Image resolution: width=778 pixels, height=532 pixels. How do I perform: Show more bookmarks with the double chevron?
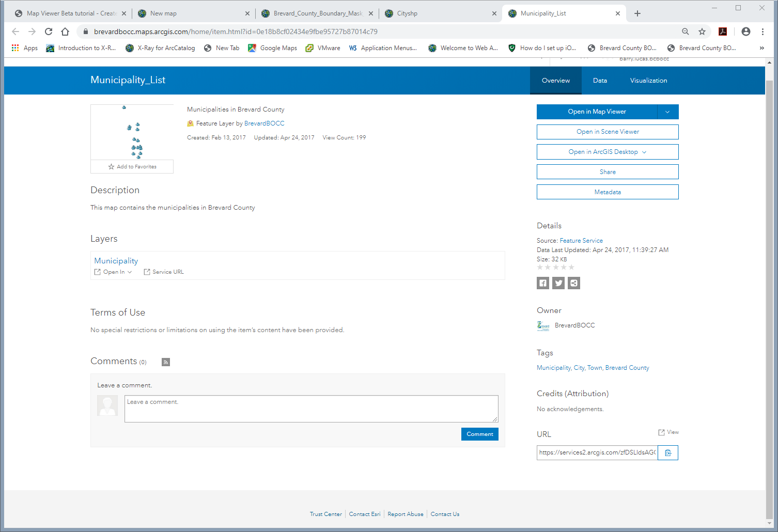point(761,48)
